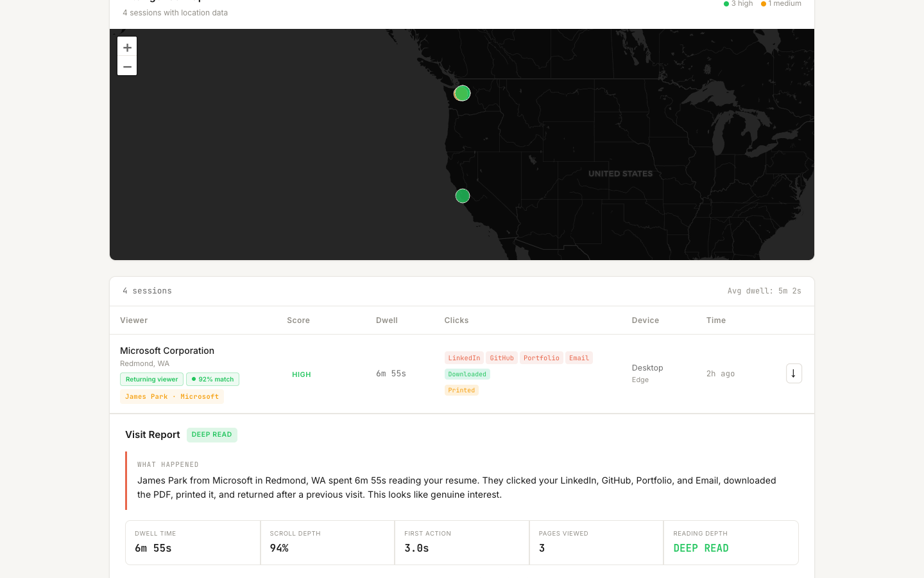Click the Desktop Edge device cell
Viewport: 924px width, 578px height.
(647, 373)
